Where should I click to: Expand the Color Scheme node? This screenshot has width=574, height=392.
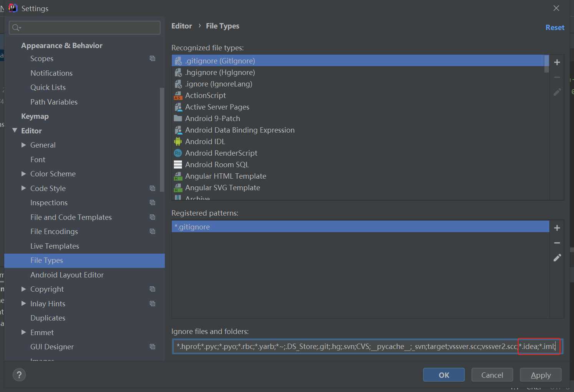click(x=23, y=174)
